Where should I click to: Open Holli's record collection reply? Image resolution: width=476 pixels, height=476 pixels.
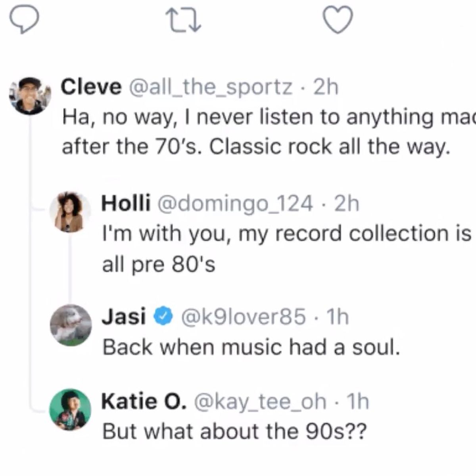tap(286, 249)
